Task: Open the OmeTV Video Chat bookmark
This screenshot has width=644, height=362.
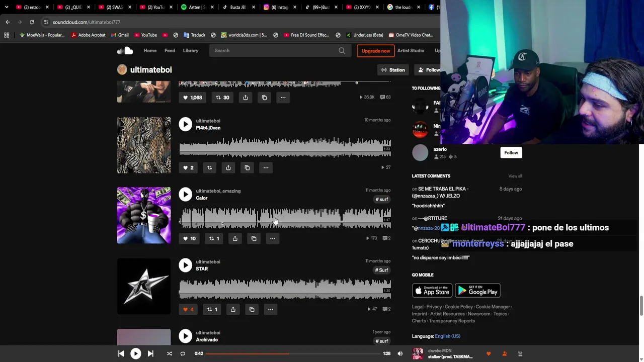Action: pyautogui.click(x=410, y=35)
